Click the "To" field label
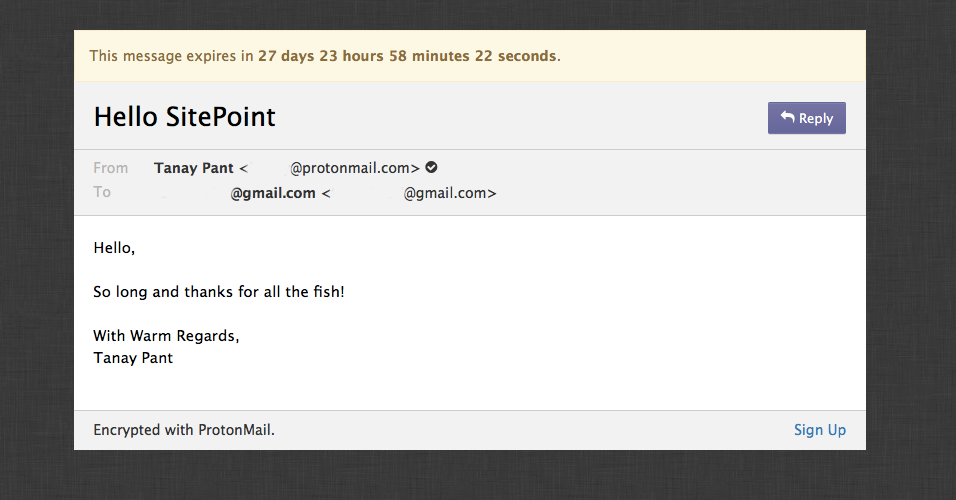The height and width of the screenshot is (500, 956). click(x=102, y=192)
